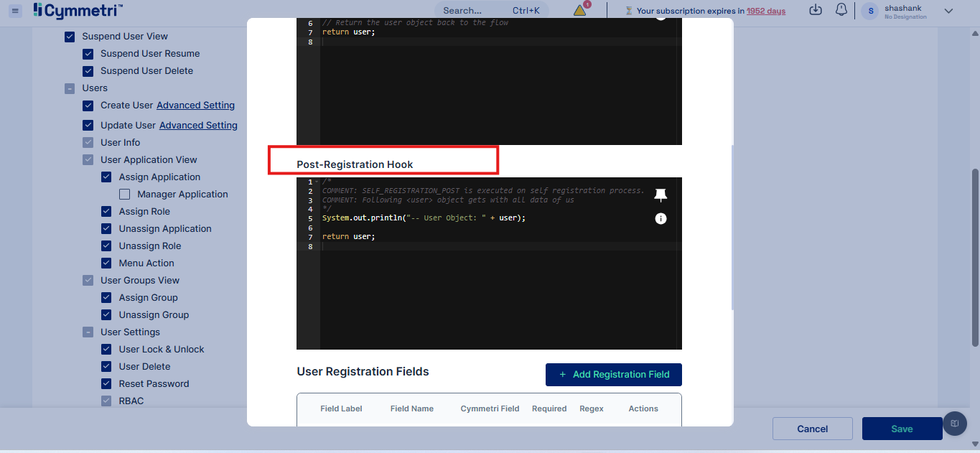980x453 pixels.
Task: Open the warning alert triangle icon
Action: point(580,11)
